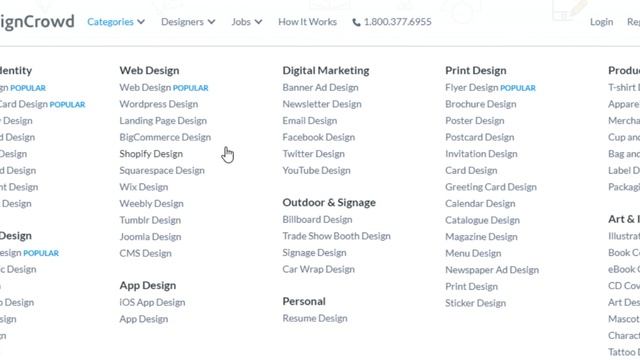Open the Categories dropdown menu
The width and height of the screenshot is (640, 360).
[x=116, y=22]
